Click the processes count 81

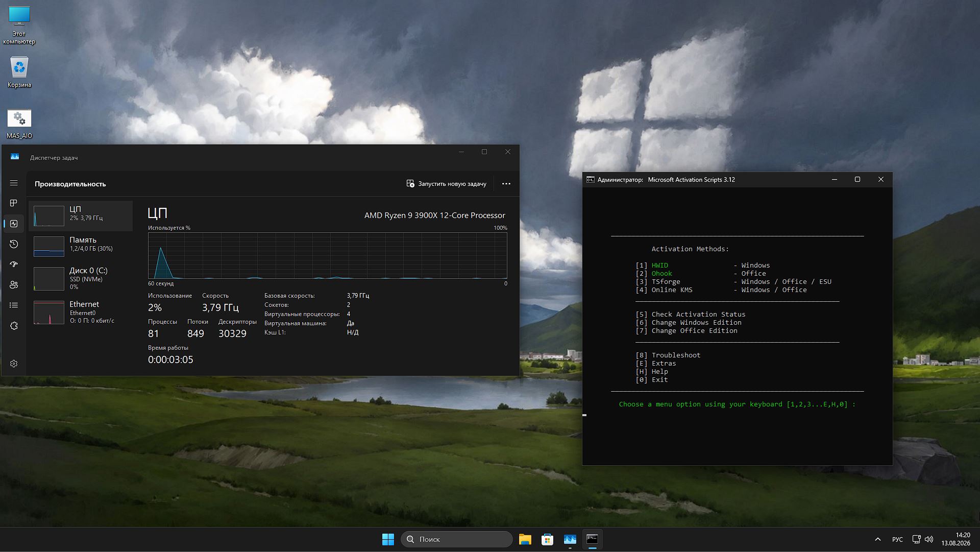[x=153, y=333]
